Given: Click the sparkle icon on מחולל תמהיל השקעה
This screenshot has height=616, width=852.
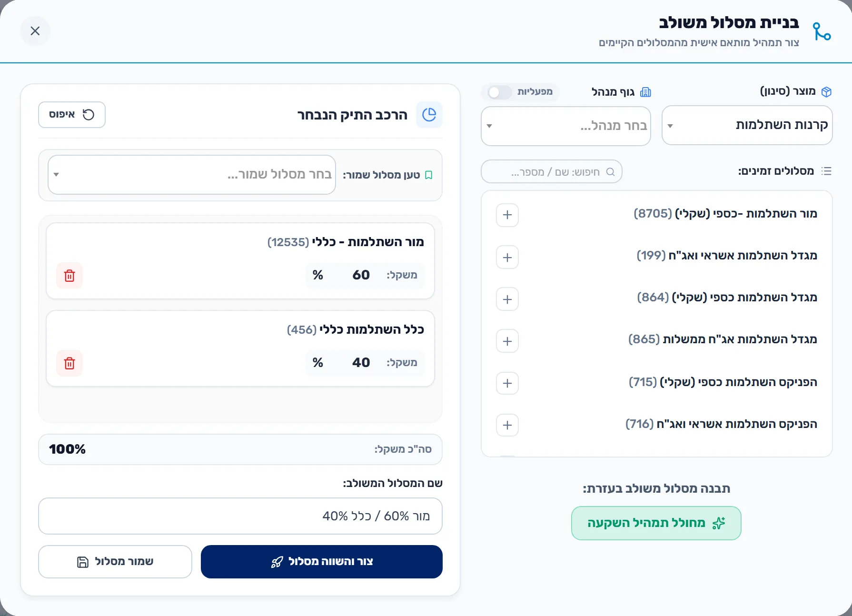Looking at the screenshot, I should point(719,523).
